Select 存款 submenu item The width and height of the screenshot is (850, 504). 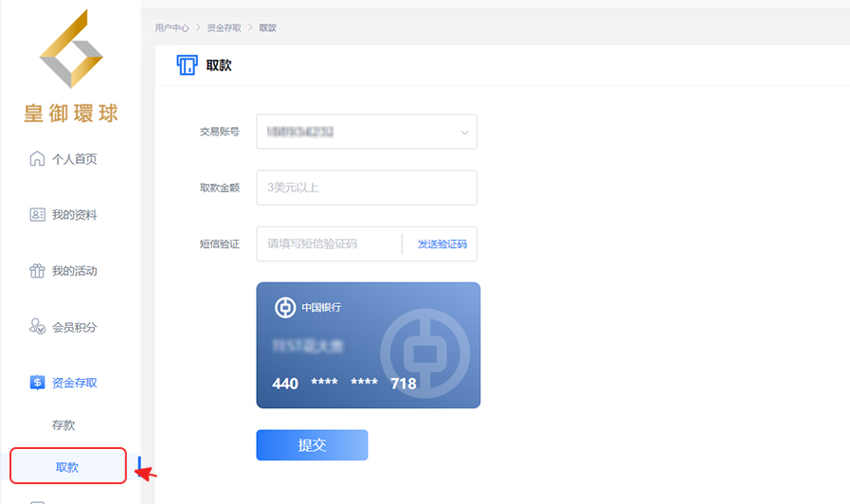(x=63, y=424)
